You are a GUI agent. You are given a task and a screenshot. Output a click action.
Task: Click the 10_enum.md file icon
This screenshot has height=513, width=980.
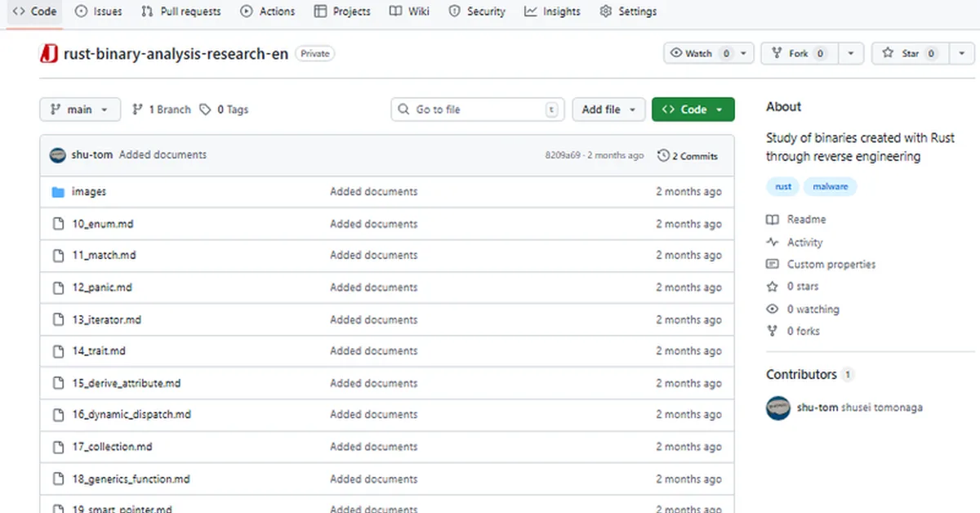(x=58, y=224)
